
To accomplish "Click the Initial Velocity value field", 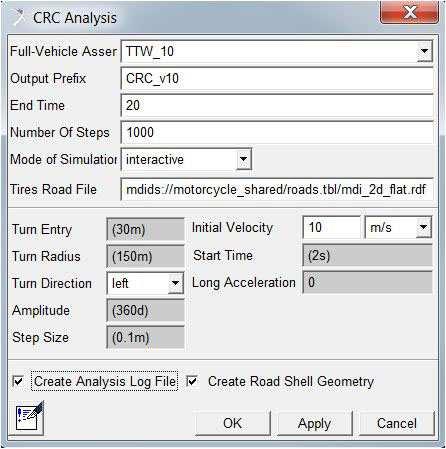I will [332, 227].
